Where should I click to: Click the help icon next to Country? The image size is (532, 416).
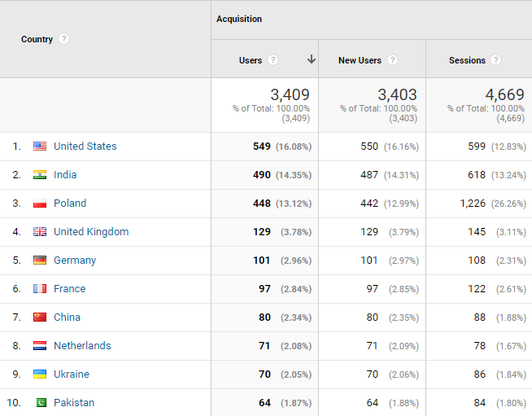tap(64, 39)
